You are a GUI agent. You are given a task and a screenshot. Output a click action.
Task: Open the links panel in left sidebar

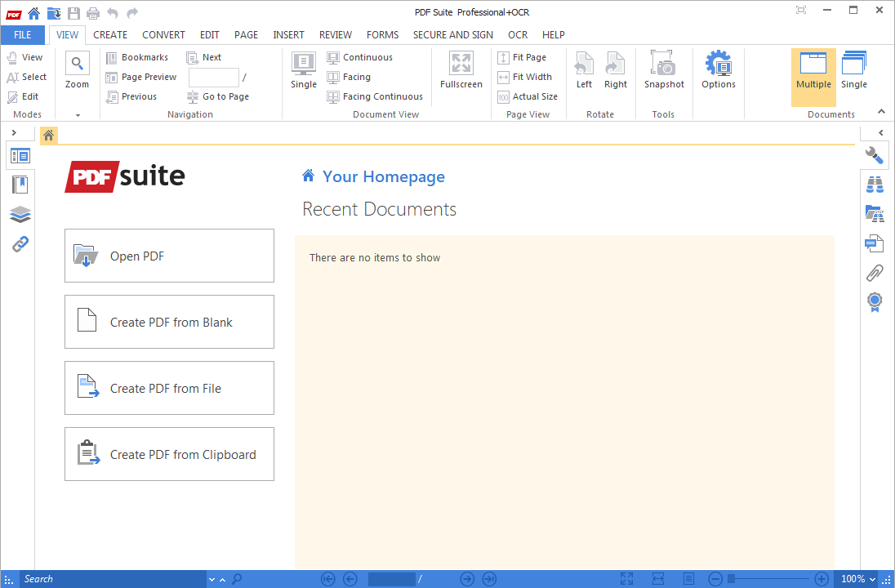coord(20,244)
